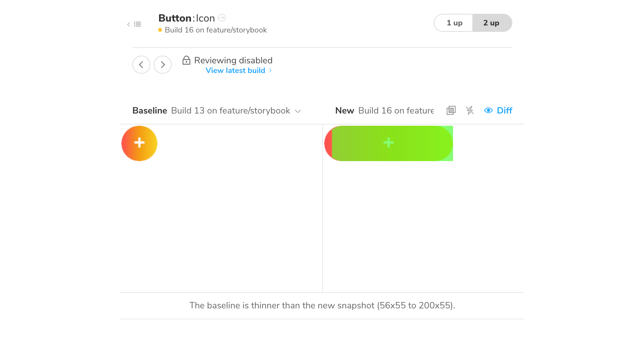Open the Baseline Build 13 dropdown

coord(298,111)
